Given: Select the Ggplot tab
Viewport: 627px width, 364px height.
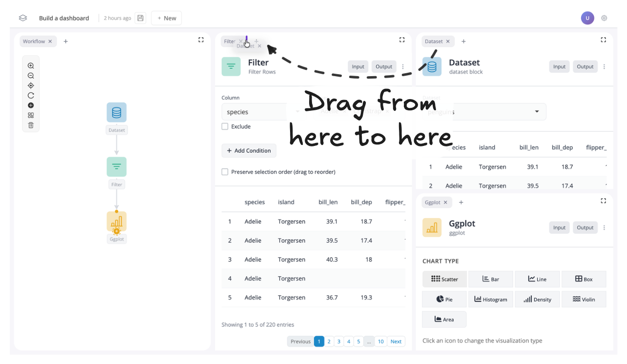Looking at the screenshot, I should click(432, 202).
